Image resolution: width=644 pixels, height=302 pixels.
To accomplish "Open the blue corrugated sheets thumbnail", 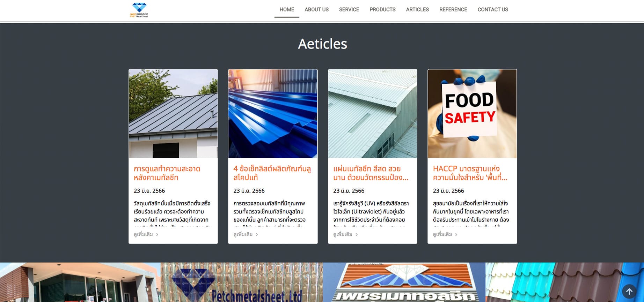I will click(273, 114).
